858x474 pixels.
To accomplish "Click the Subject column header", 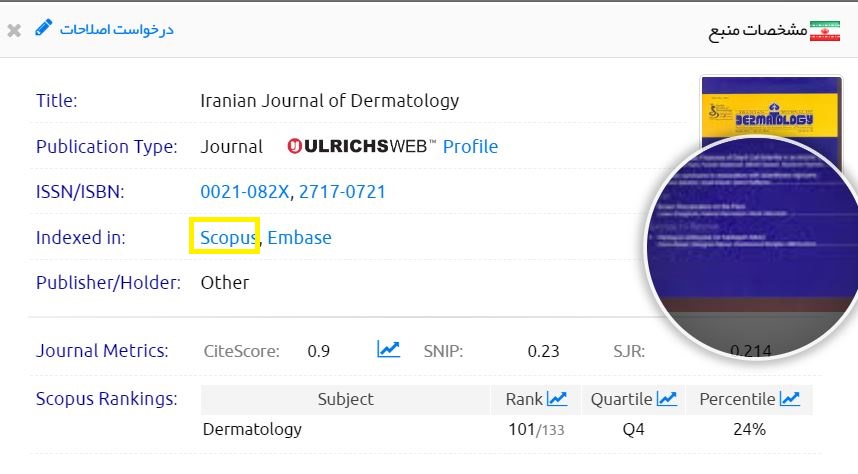I will pos(345,399).
